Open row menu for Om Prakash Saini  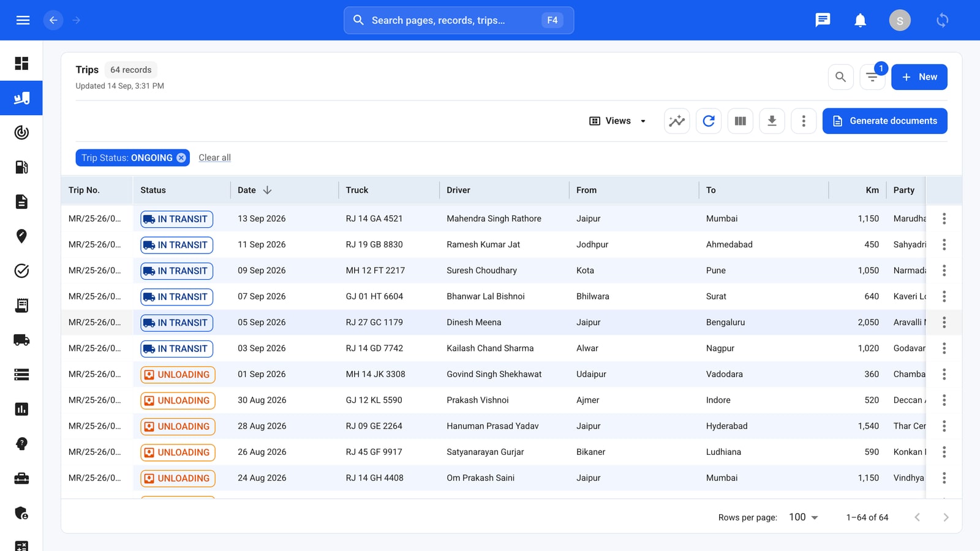[x=944, y=478]
